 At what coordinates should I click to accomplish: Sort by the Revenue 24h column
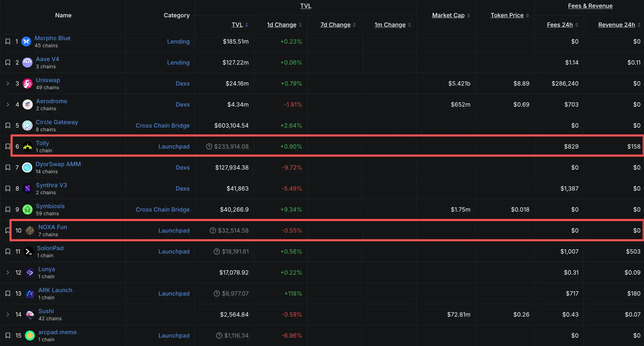click(619, 25)
